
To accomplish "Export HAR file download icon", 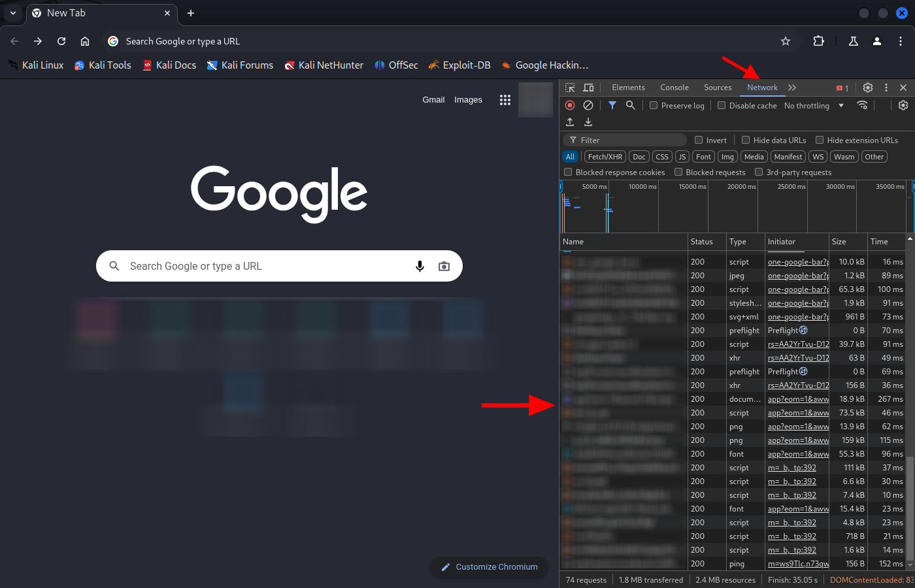I will [x=588, y=122].
